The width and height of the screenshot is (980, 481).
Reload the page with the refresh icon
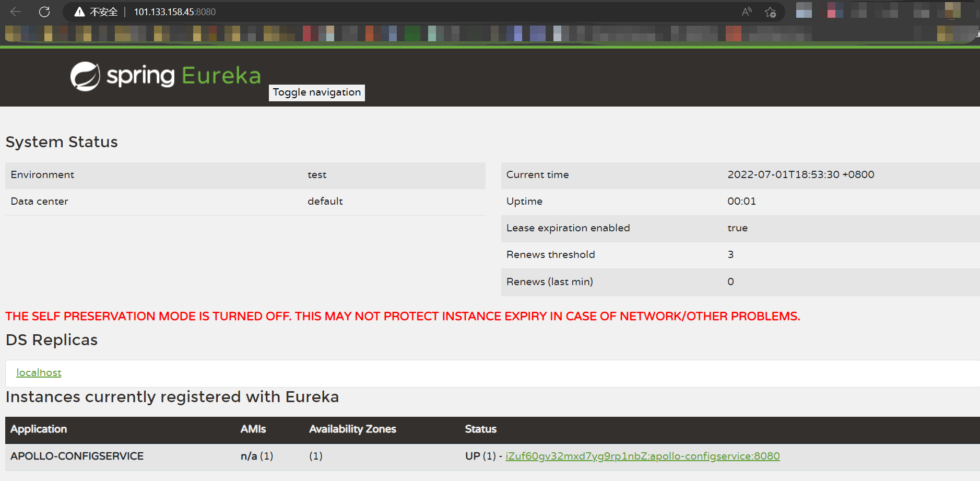coord(44,11)
